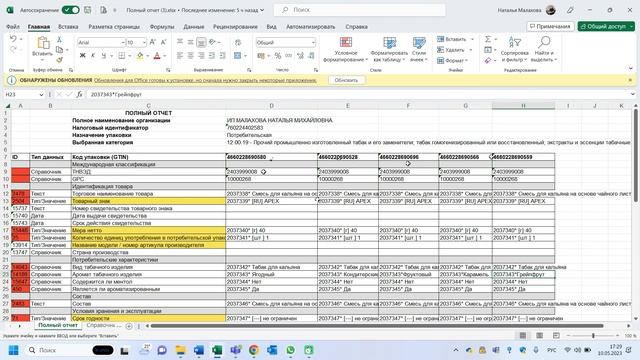Image resolution: width=640 pixels, height=360 pixels.
Task: Click the horizontal scrollbar of the sheet
Action: click(377, 326)
